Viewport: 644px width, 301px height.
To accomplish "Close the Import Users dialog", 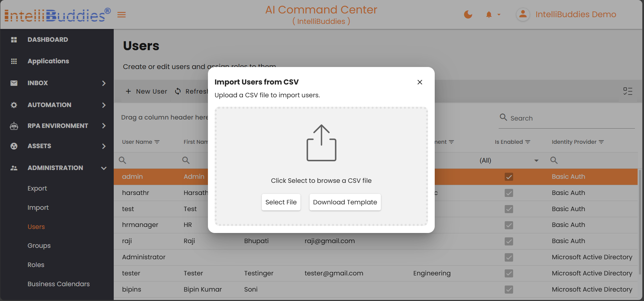I will pyautogui.click(x=420, y=82).
